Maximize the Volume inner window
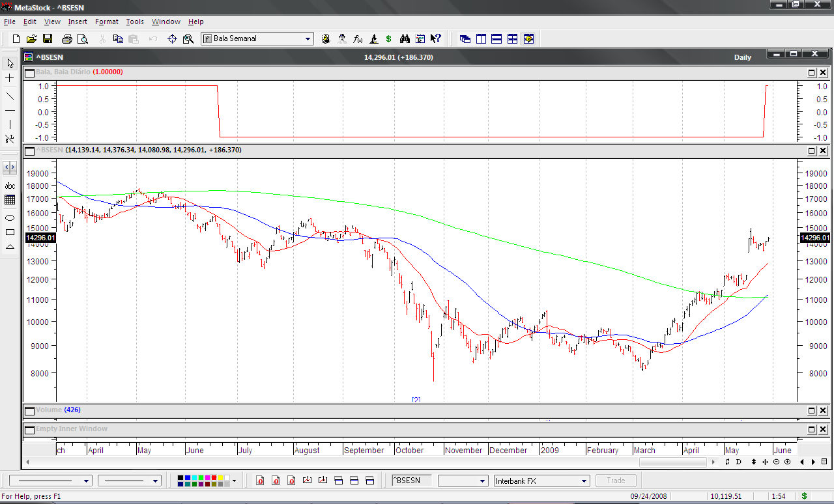Screen dimensions: 834x504 click(812, 411)
